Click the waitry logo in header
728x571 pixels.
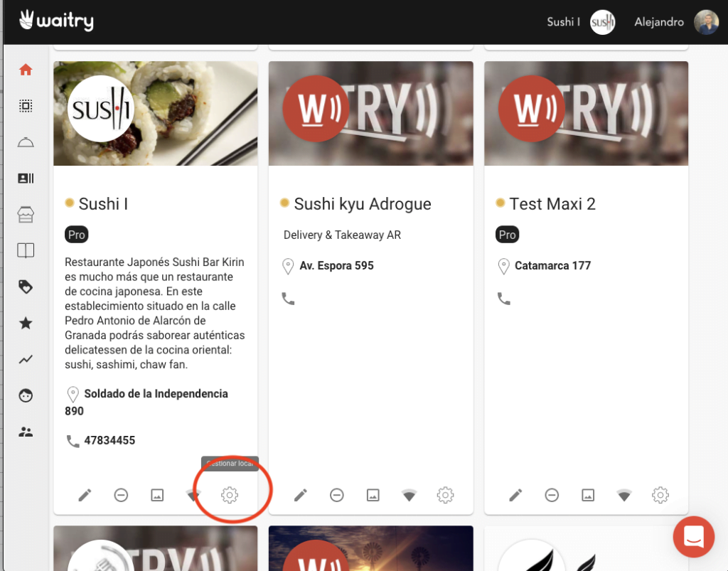(x=56, y=21)
